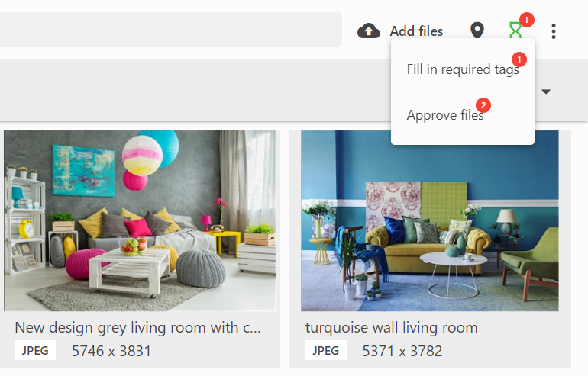Open the location pin icon
This screenshot has width=588, height=376.
(x=477, y=31)
